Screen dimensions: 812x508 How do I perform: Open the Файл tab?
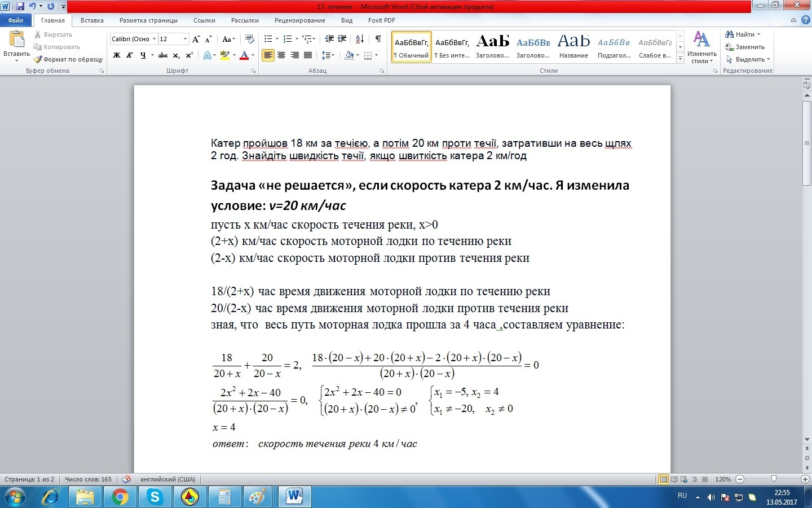[16, 20]
